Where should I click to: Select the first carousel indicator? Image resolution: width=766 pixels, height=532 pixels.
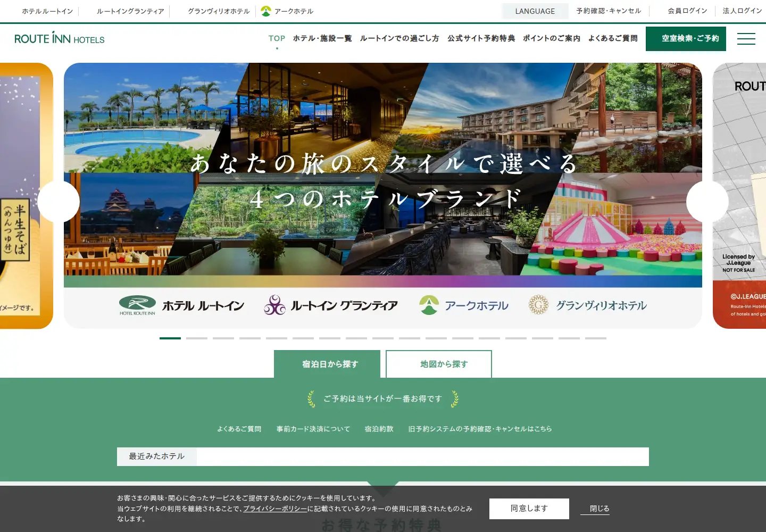click(x=170, y=338)
